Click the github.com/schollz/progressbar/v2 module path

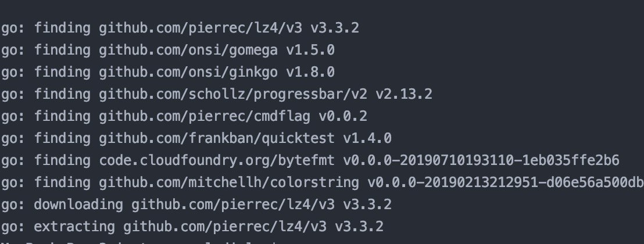coord(232,94)
